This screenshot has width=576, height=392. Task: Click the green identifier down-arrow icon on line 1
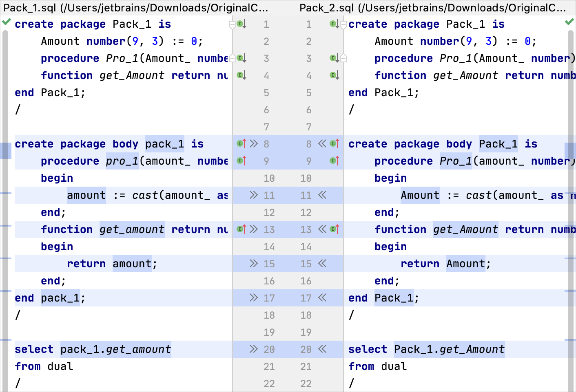pos(239,24)
